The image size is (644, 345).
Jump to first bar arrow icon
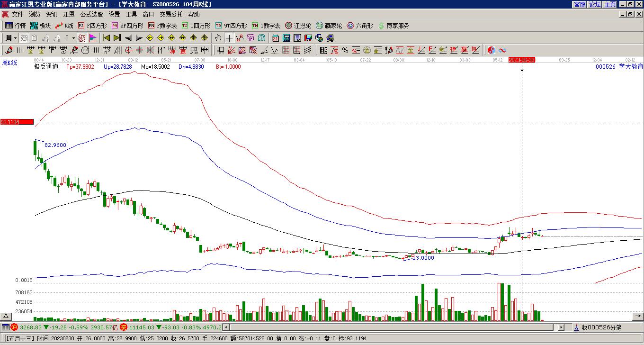[x=107, y=38]
